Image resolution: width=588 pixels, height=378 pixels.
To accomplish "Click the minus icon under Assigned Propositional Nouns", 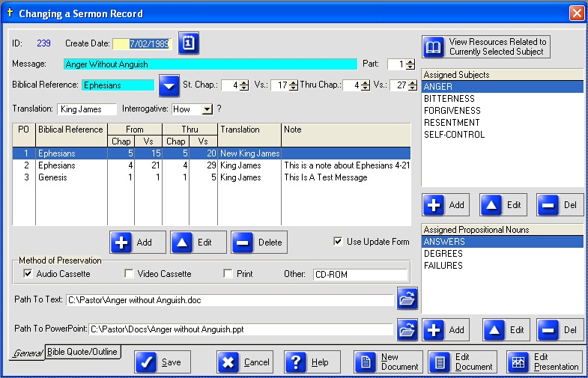I will [x=548, y=329].
